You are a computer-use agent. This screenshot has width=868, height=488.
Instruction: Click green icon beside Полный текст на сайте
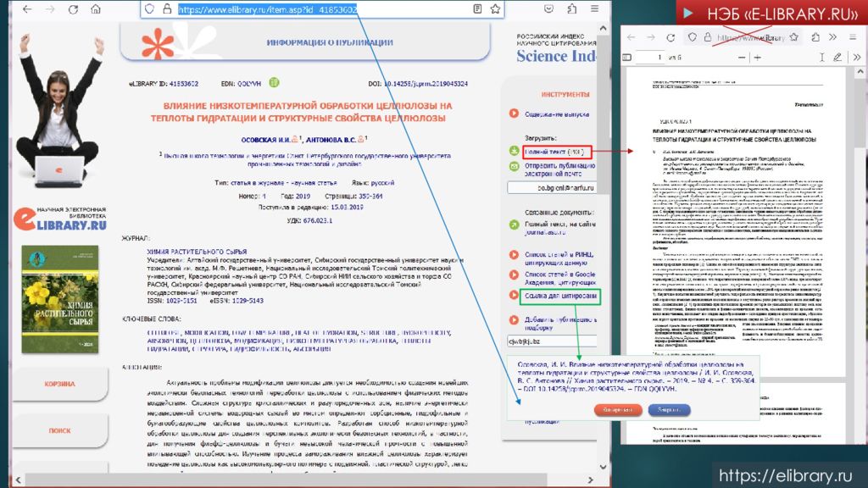(x=514, y=225)
